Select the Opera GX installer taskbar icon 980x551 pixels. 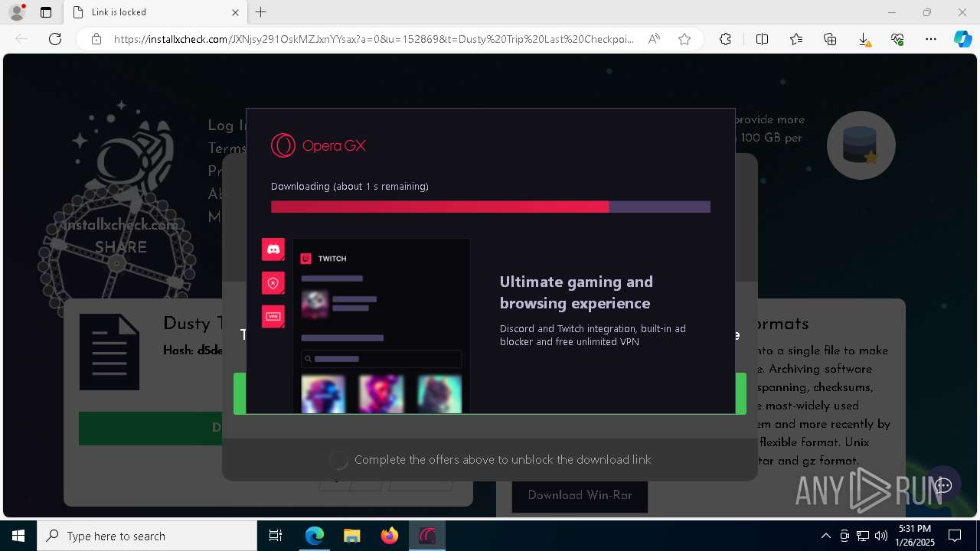(x=427, y=536)
